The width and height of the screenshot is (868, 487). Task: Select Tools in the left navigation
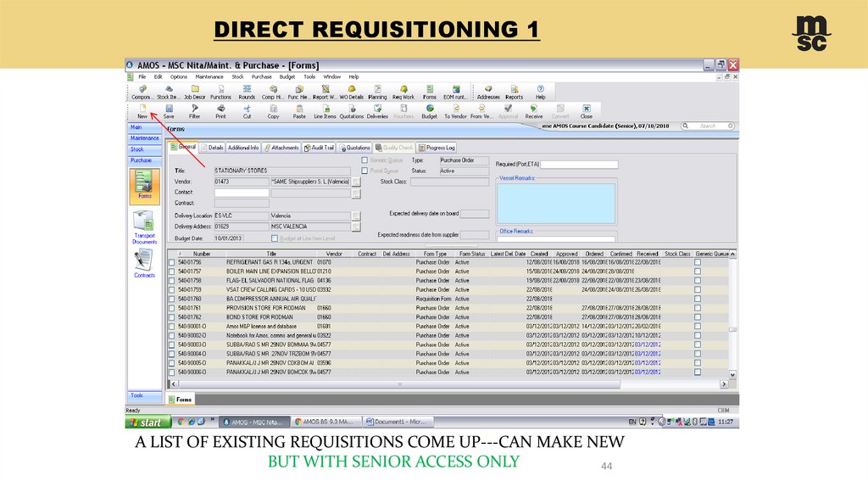pyautogui.click(x=144, y=395)
